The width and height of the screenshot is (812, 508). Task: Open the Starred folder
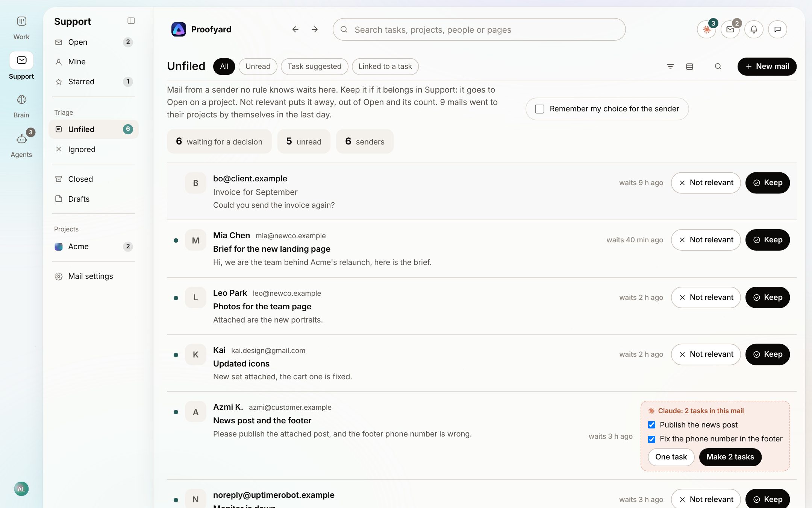(94, 82)
